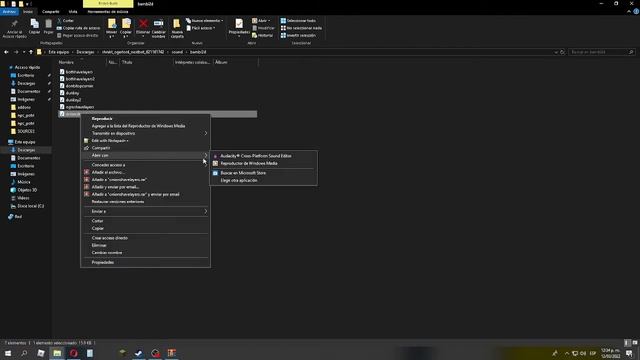Switch to the Compartir ribbon tab
Image resolution: width=640 pixels, height=360 pixels.
(51, 12)
